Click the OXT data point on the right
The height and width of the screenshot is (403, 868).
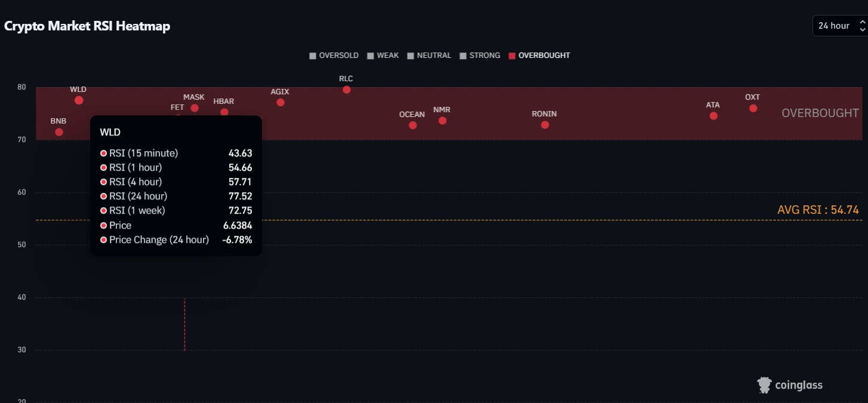coord(752,107)
